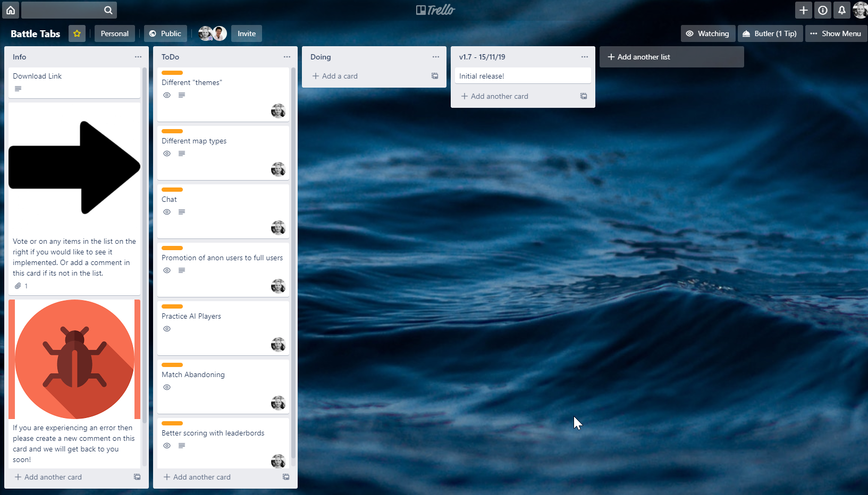Click the create plus icon in header
868x495 pixels.
804,10
